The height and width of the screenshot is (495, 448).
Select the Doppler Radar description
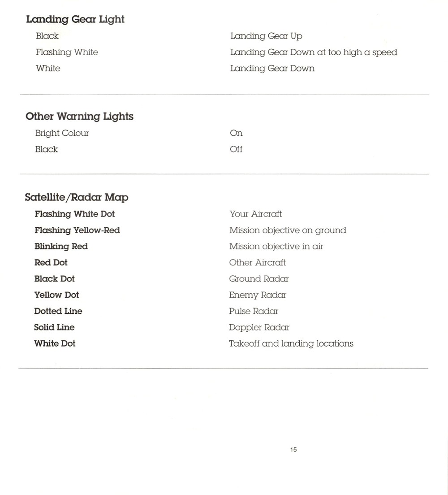tap(259, 327)
